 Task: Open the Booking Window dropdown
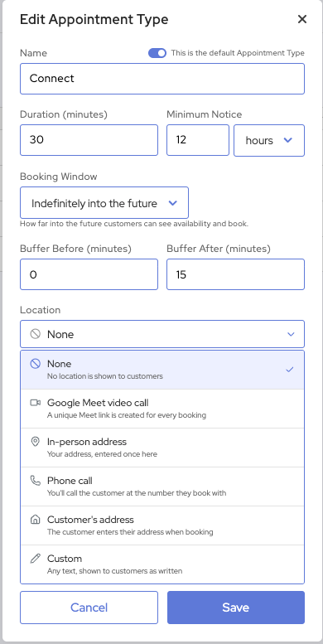[104, 203]
